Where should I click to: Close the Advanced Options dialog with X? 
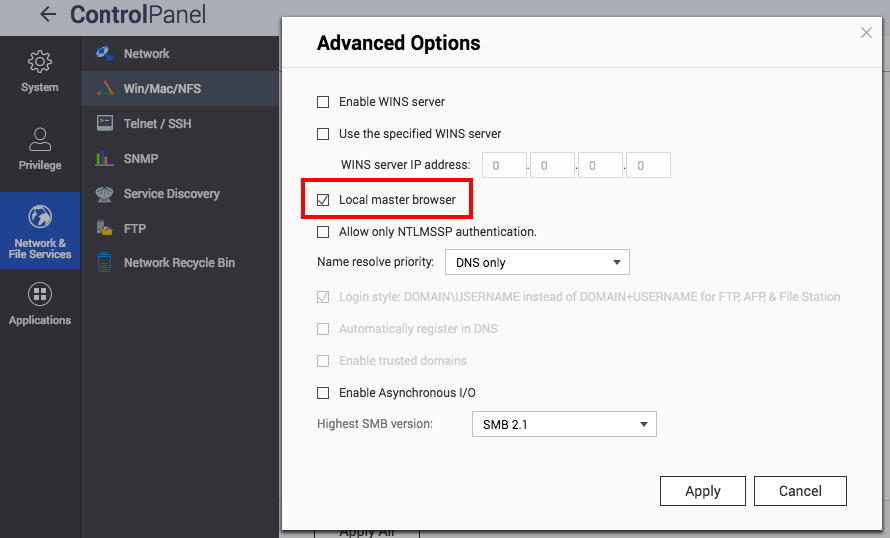866,33
